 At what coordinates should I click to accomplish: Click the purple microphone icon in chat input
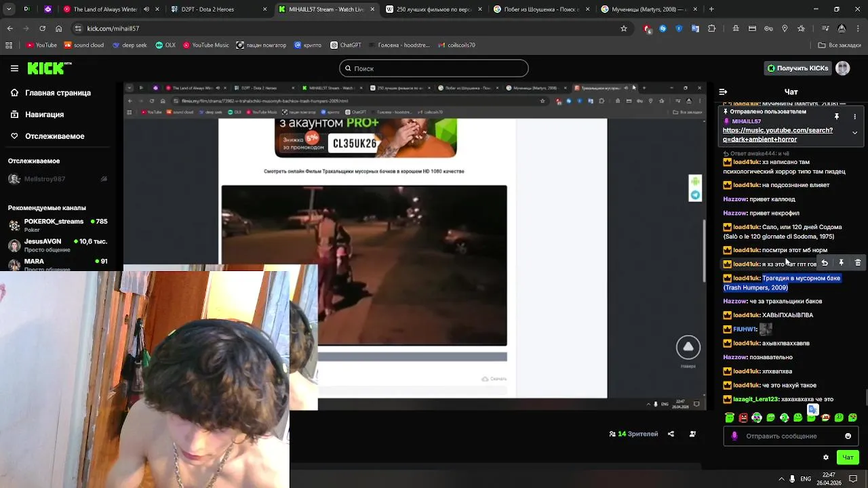(734, 436)
